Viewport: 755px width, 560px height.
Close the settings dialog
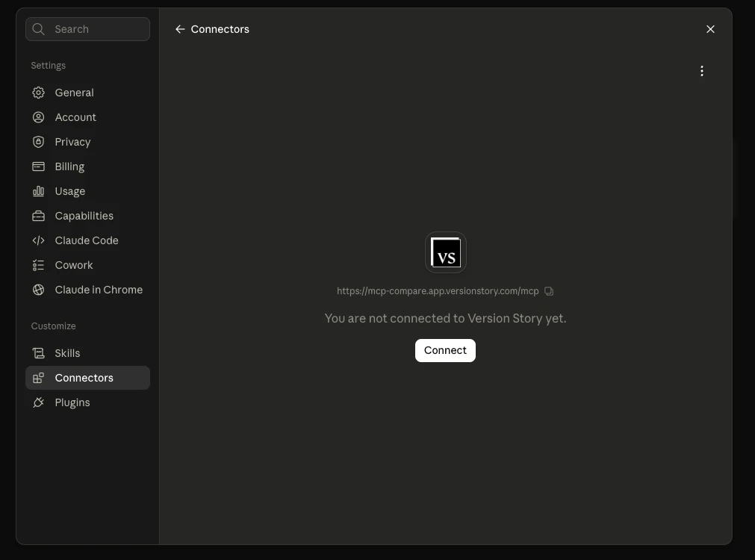tap(710, 29)
